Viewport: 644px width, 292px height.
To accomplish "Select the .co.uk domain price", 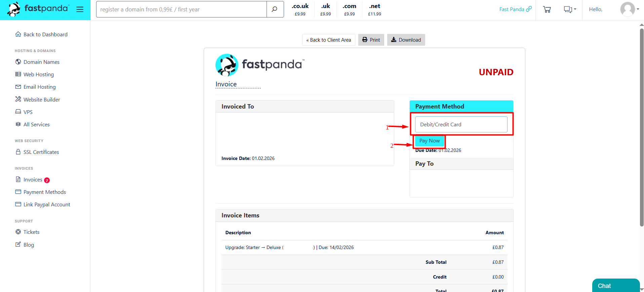I will [300, 9].
